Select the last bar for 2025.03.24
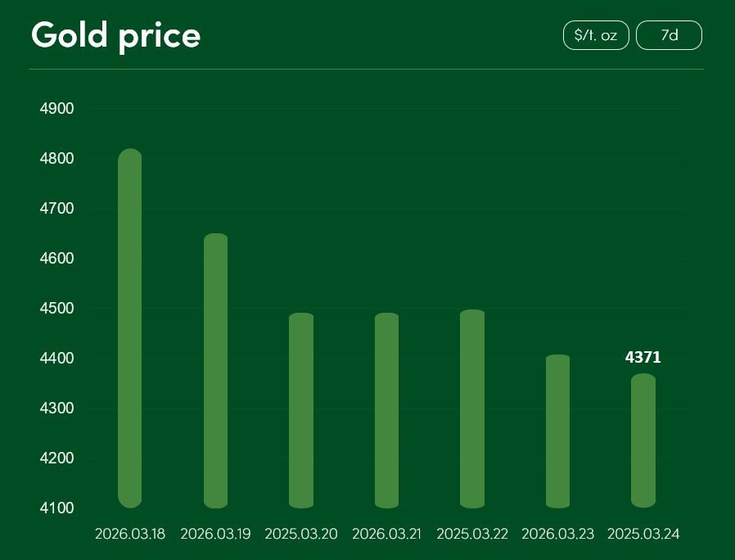This screenshot has height=560, width=735. [x=643, y=440]
